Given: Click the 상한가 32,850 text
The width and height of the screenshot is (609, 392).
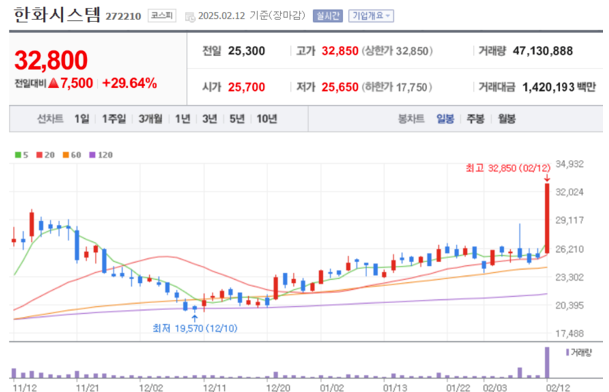Looking at the screenshot, I should [x=397, y=51].
